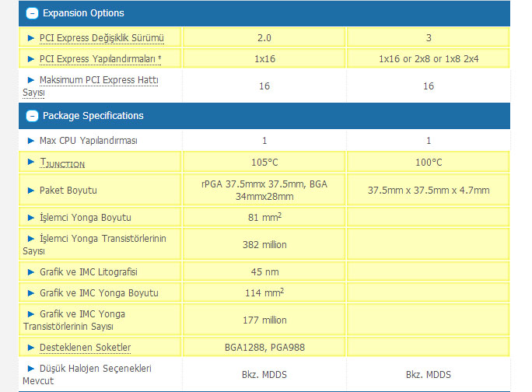Open the PCI Express Değişiklik Sürümü link

click(x=102, y=38)
